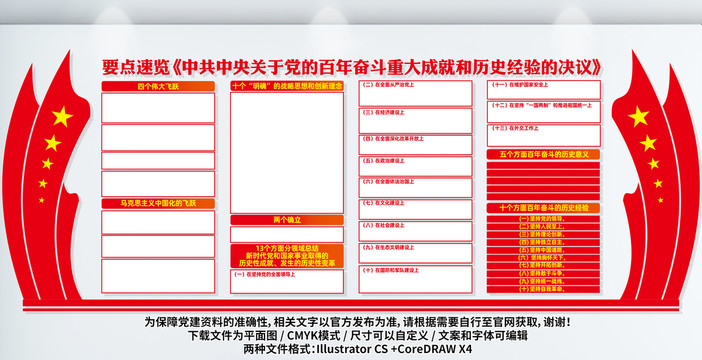
Task: Select the 13个方面分领域总结 header block
Action: pos(287,256)
